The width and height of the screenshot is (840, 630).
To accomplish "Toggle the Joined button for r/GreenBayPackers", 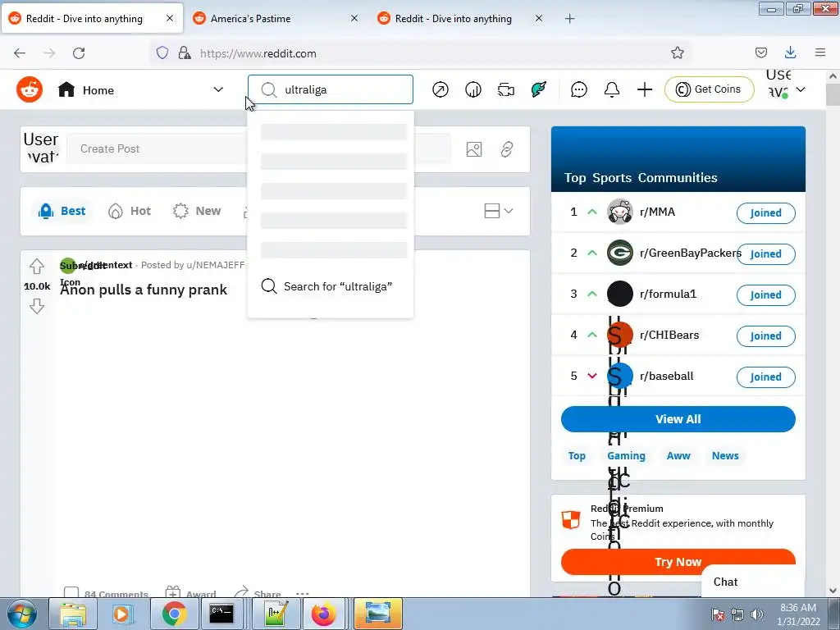I will (x=765, y=254).
